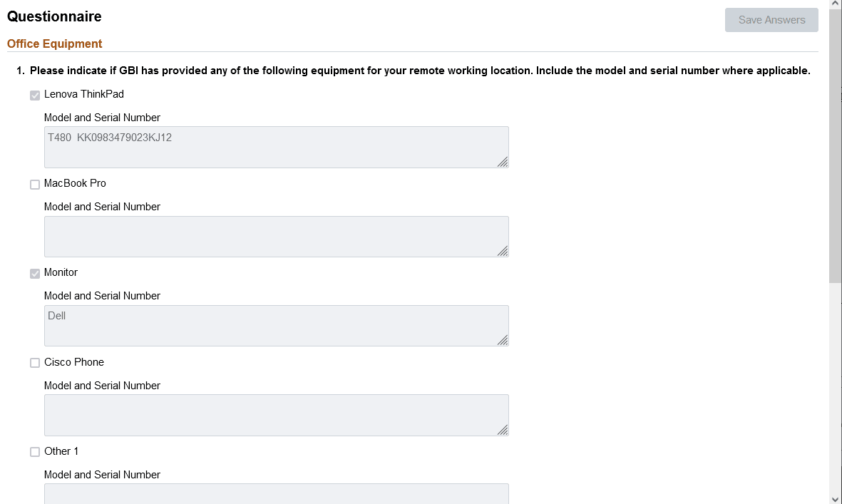The image size is (842, 504).
Task: Click the Save Answers button
Action: coord(771,20)
